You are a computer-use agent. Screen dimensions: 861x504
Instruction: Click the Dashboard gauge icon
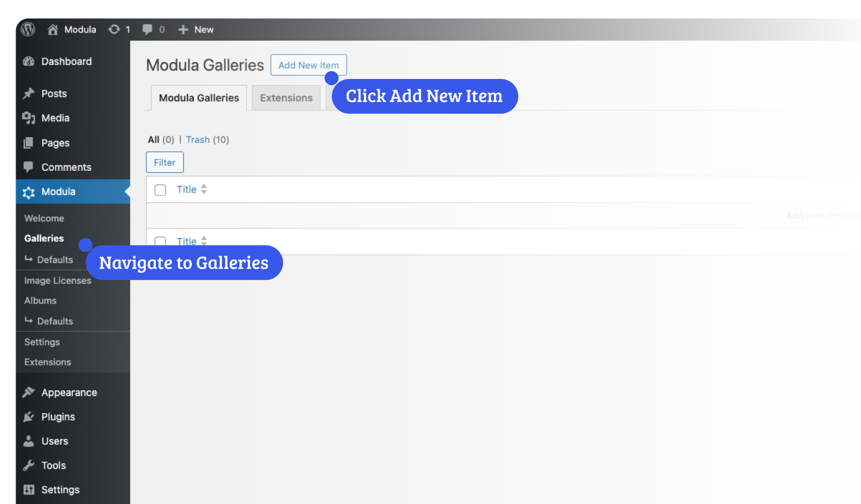coord(29,62)
